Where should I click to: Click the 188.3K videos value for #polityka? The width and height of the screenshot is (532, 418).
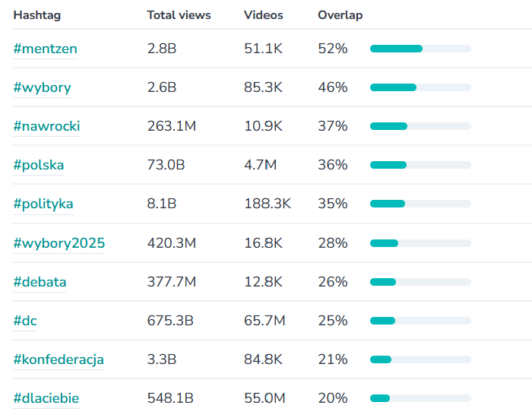[268, 204]
